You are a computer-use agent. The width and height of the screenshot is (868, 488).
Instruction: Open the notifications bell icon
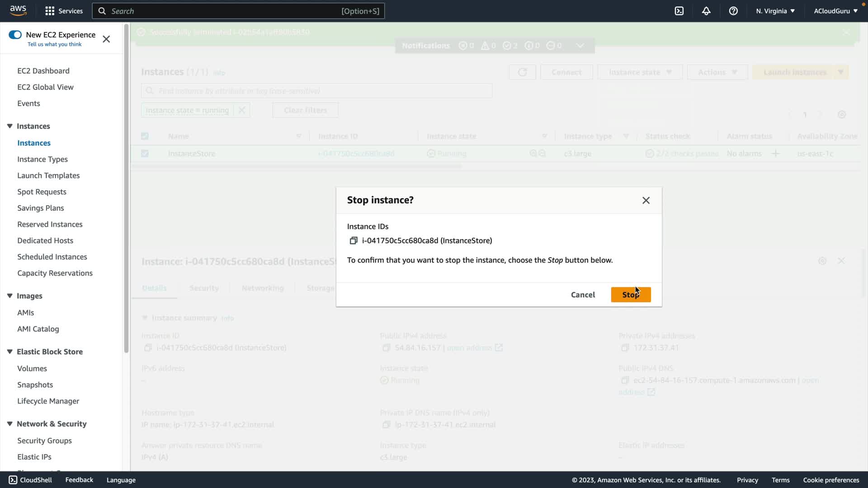click(706, 11)
